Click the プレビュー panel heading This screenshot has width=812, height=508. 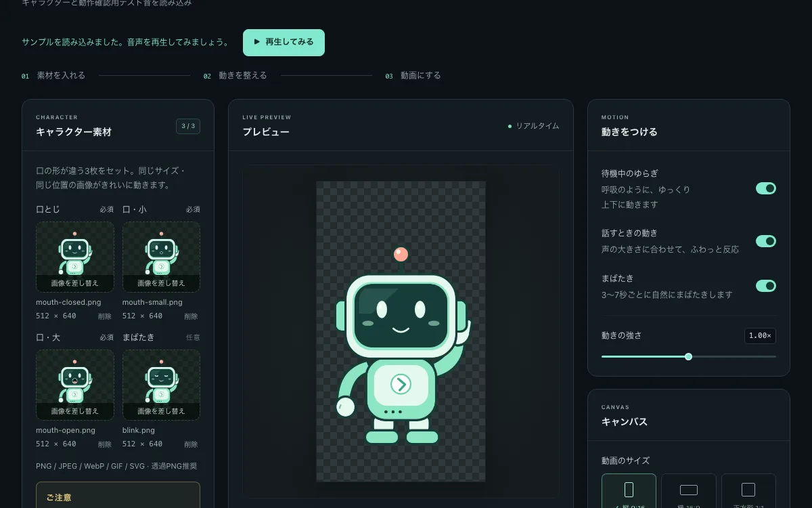266,132
